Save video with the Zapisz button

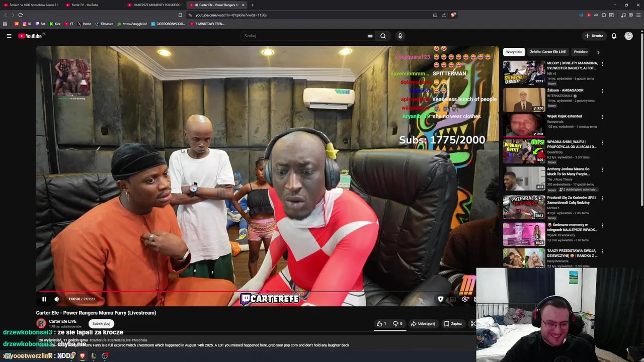point(453,324)
